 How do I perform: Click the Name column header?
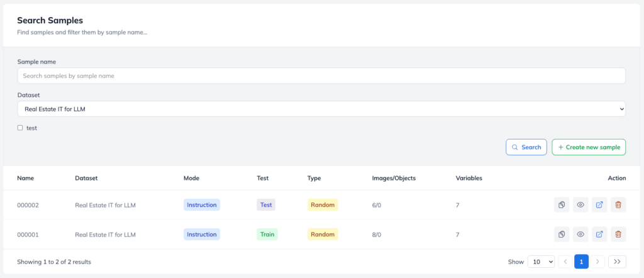coord(25,178)
